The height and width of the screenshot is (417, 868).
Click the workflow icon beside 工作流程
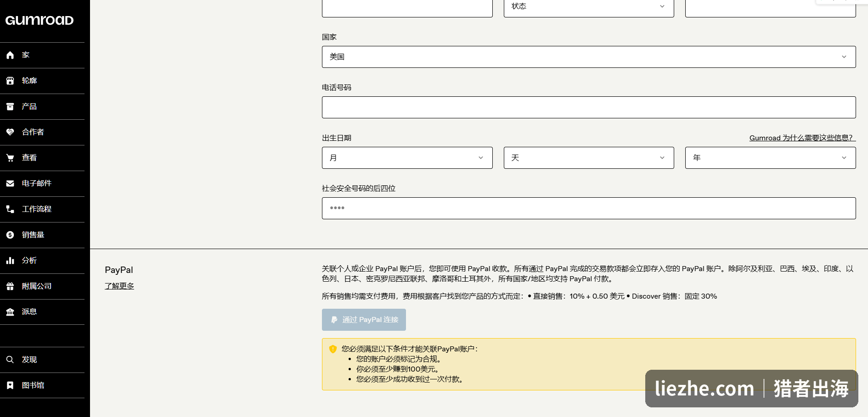(10, 209)
